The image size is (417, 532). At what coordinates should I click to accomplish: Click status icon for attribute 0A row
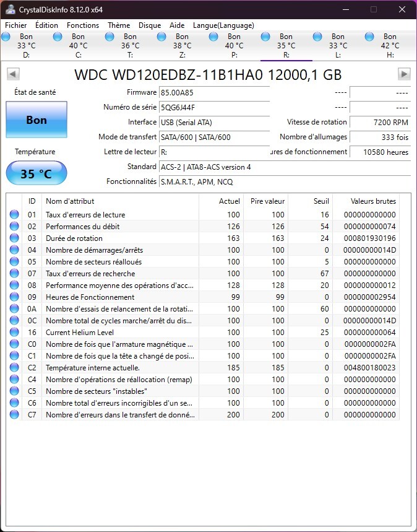[x=14, y=309]
